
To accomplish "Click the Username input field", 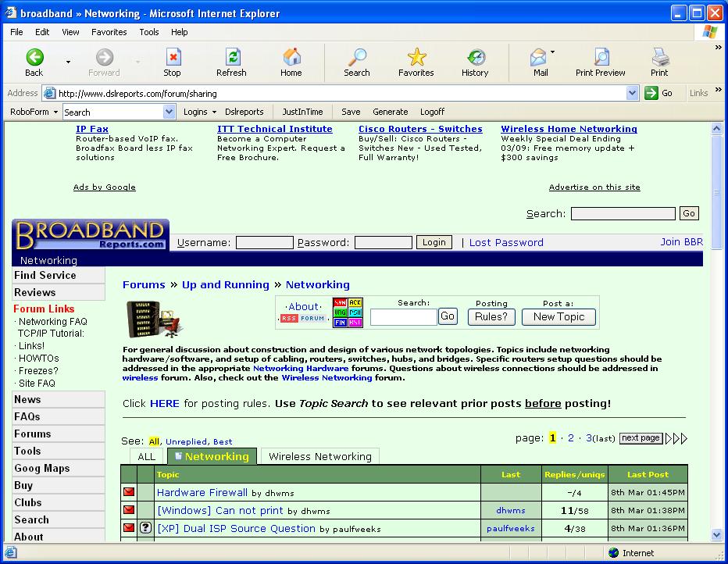I will (x=264, y=242).
